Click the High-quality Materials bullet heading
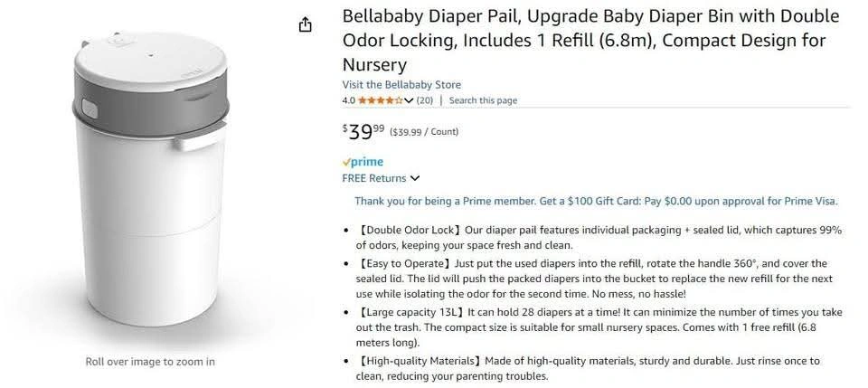The image size is (868, 388). [x=420, y=361]
